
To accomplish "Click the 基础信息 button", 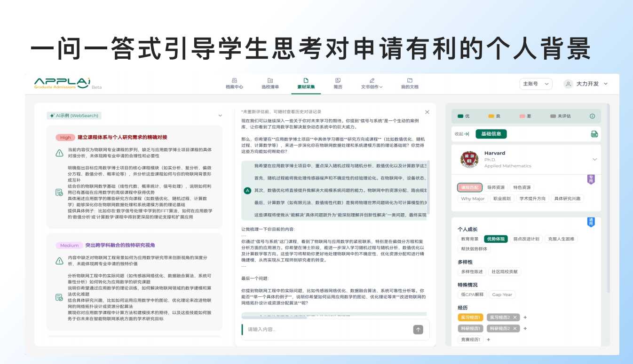I will click(491, 134).
